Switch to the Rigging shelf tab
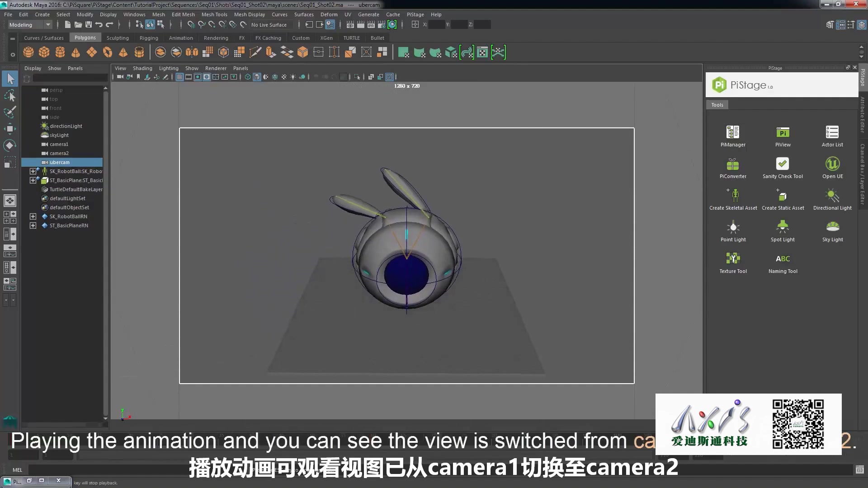The height and width of the screenshot is (488, 868). pyautogui.click(x=149, y=38)
